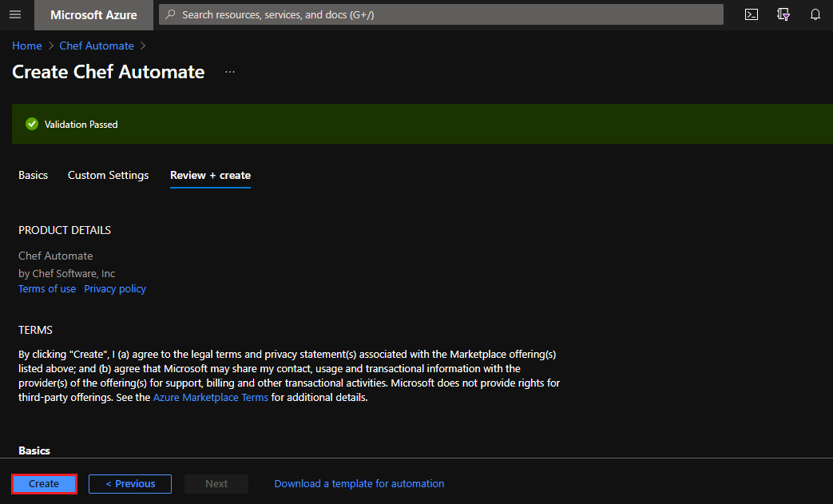833x504 pixels.
Task: Switch to the Basics tab
Action: [x=33, y=175]
